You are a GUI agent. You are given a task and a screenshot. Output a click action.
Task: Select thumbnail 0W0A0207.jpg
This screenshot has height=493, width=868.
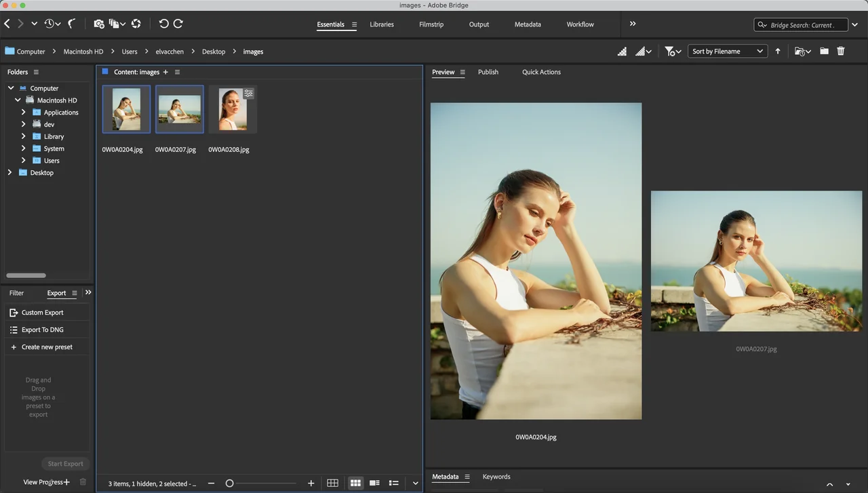pyautogui.click(x=180, y=109)
